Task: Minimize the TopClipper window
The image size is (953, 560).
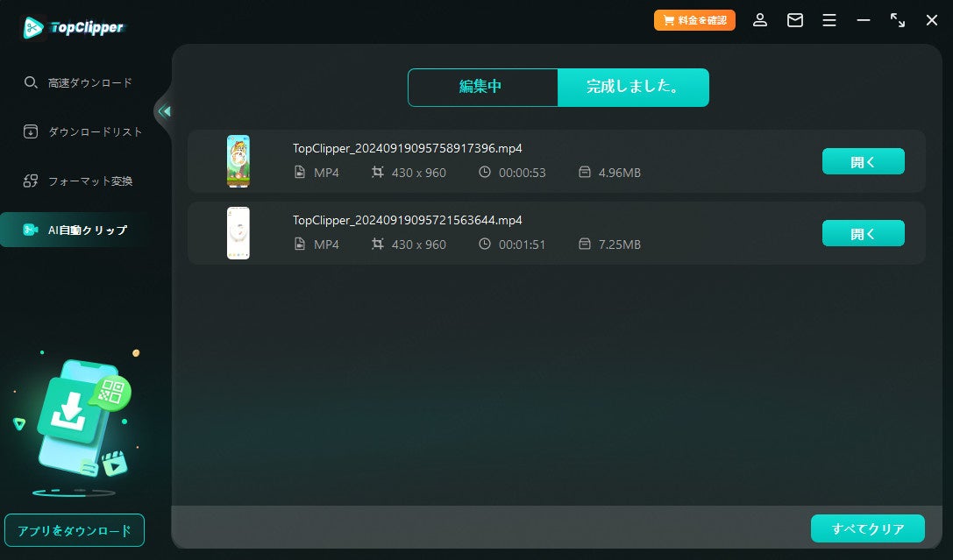Action: [x=863, y=20]
